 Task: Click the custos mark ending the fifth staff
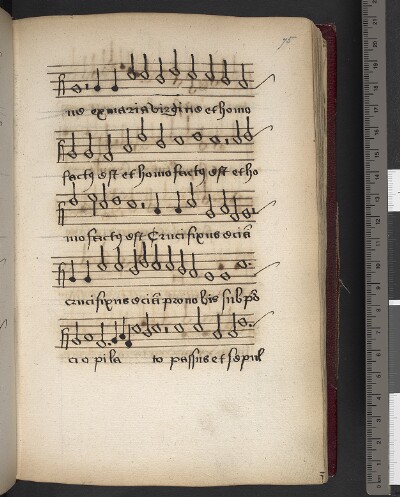[x=264, y=317]
